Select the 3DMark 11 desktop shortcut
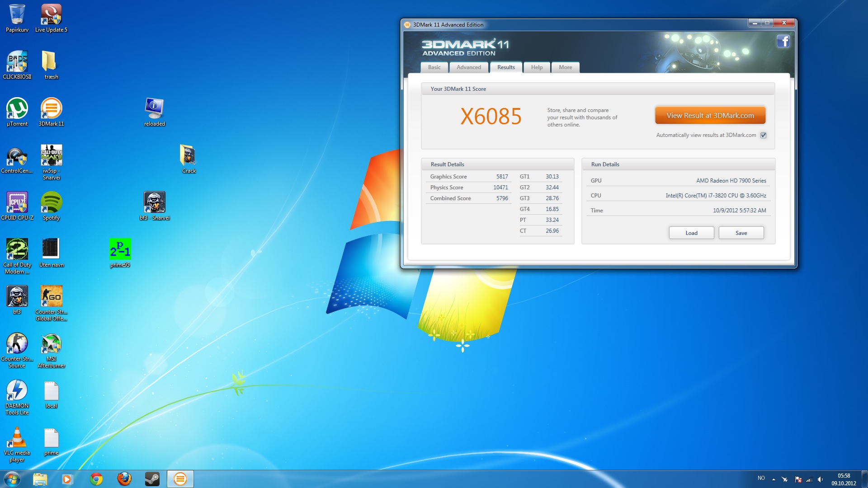 click(x=51, y=112)
